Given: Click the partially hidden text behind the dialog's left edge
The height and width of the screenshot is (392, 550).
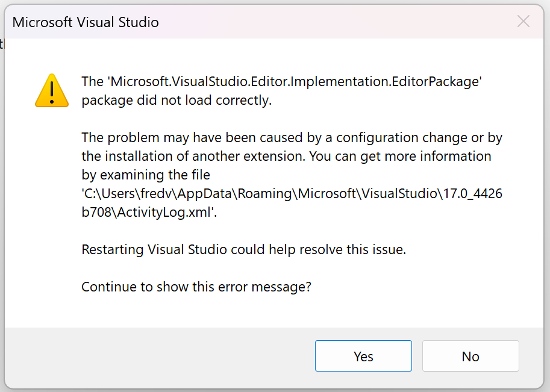Looking at the screenshot, I should tap(2, 45).
